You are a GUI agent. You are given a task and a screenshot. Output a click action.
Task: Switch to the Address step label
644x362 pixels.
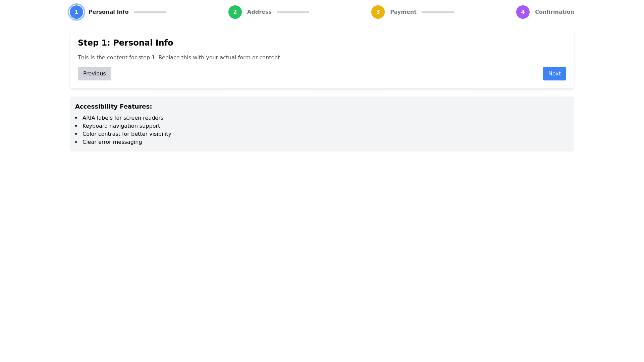[259, 12]
